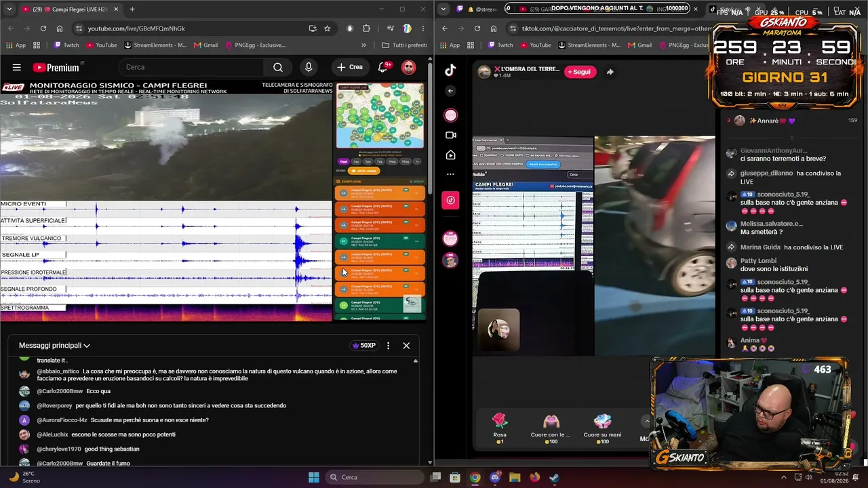The height and width of the screenshot is (488, 868).
Task: Go to home page in YouTube window
Action: click(x=60, y=28)
